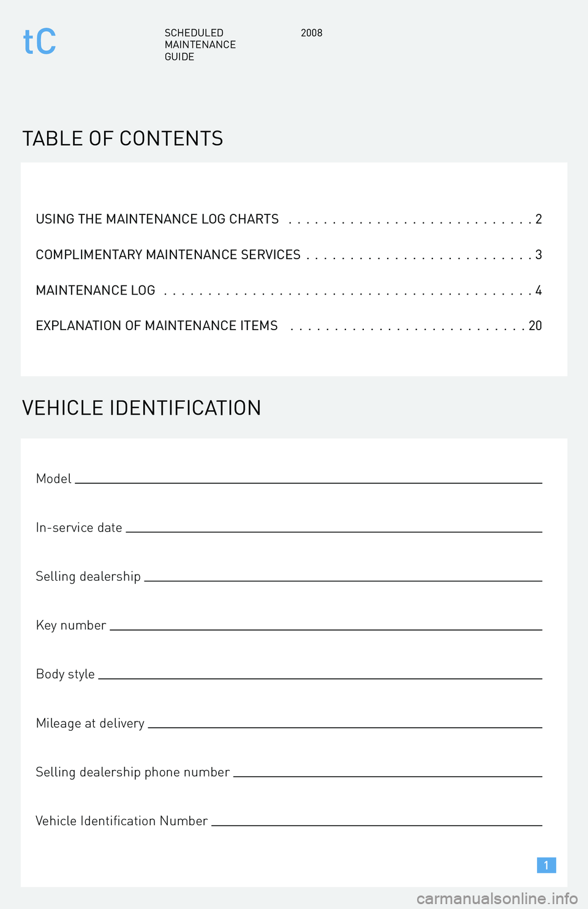Click the Key number label
The image size is (588, 909).
71,625
